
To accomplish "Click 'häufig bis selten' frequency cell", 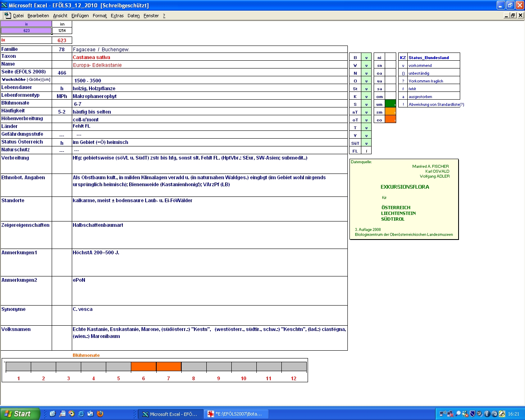I will pos(210,112).
